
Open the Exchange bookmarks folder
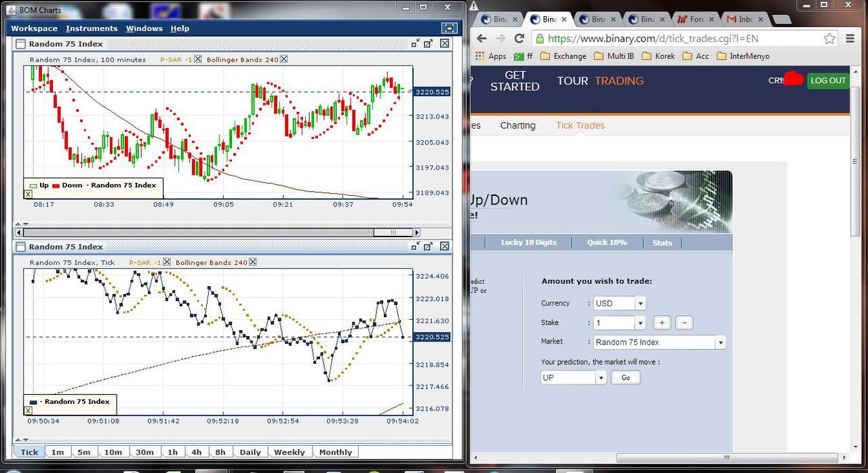pyautogui.click(x=564, y=56)
